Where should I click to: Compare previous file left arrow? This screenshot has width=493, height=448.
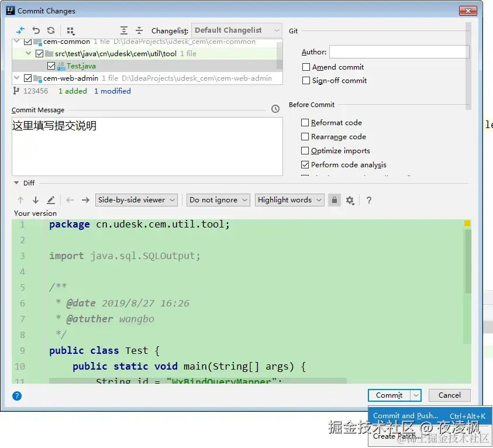tap(70, 200)
